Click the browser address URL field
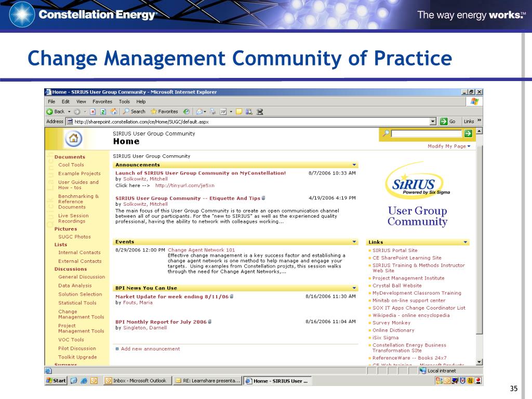532x399 pixels. [x=251, y=122]
